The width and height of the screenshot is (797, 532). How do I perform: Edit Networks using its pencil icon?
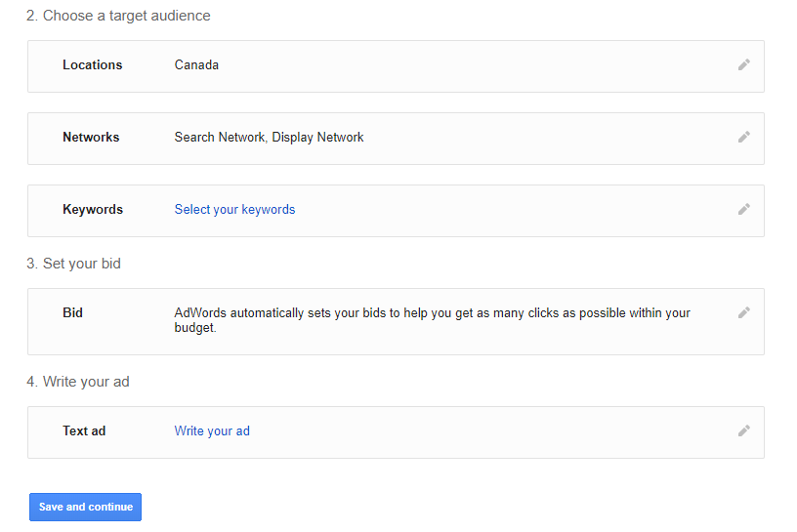743,138
